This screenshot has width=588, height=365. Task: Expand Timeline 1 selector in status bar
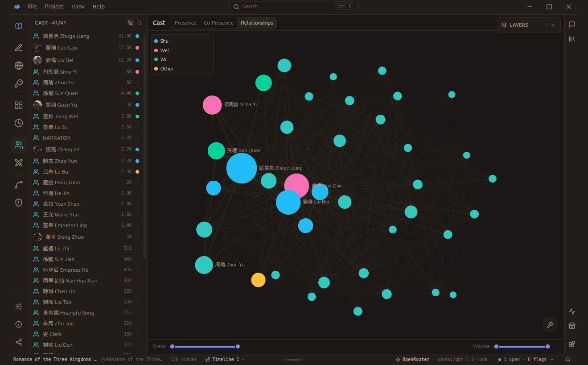coord(225,360)
